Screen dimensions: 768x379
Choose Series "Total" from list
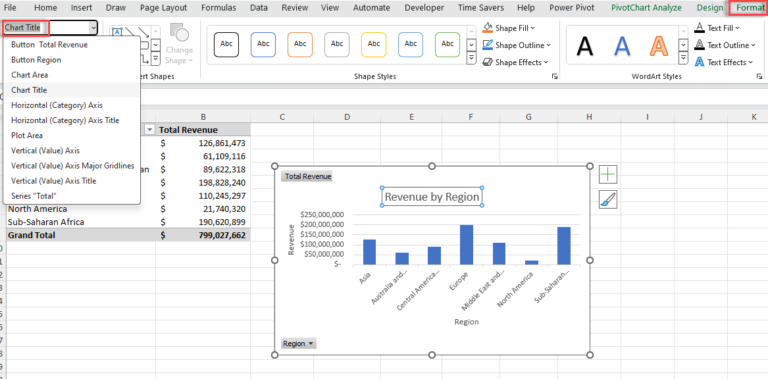tap(72, 196)
